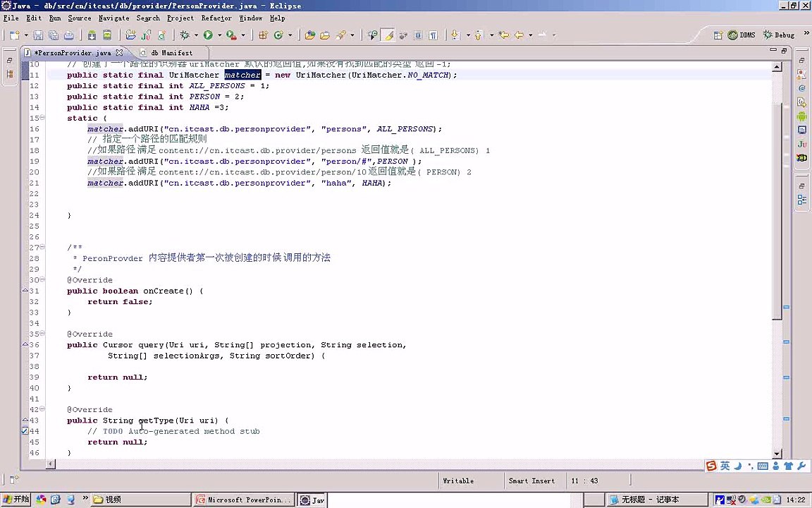
Task: Click the New Java Package icon
Action: pos(263,35)
